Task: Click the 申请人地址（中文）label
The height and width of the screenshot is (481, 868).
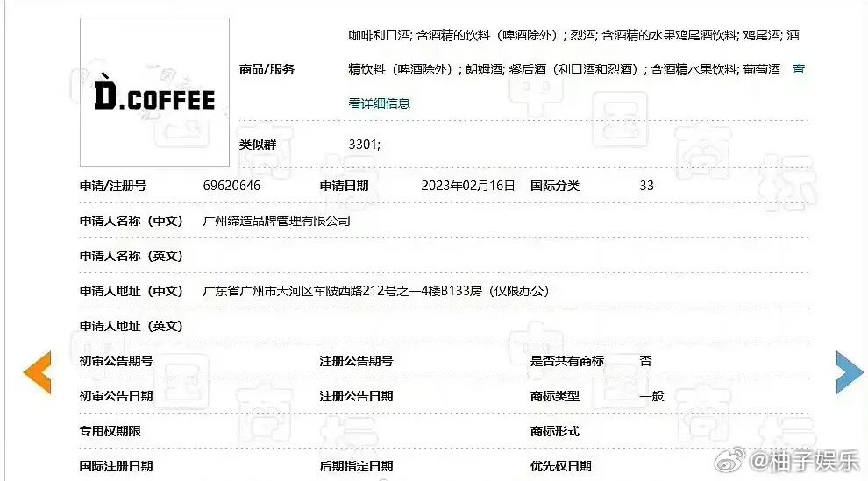Action: pos(132,292)
